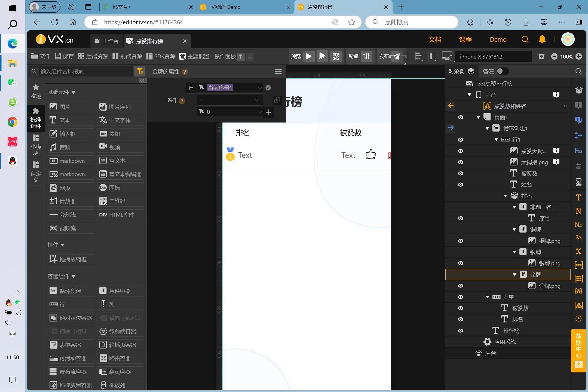Add the 条件容器 if container

tap(120, 291)
